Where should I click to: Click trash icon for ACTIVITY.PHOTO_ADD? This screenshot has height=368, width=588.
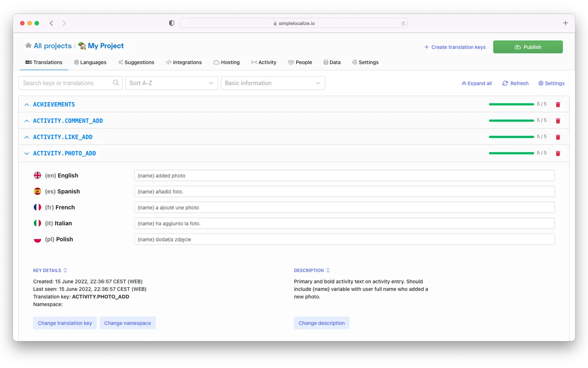pyautogui.click(x=558, y=153)
